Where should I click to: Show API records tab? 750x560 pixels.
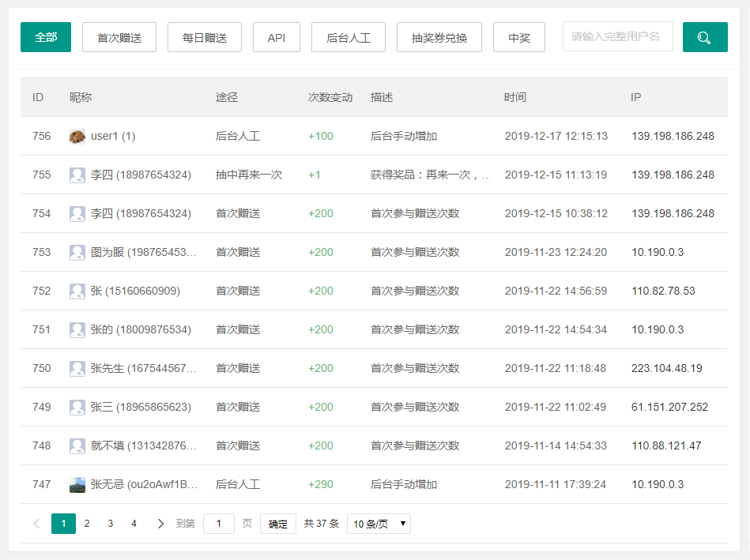click(277, 37)
